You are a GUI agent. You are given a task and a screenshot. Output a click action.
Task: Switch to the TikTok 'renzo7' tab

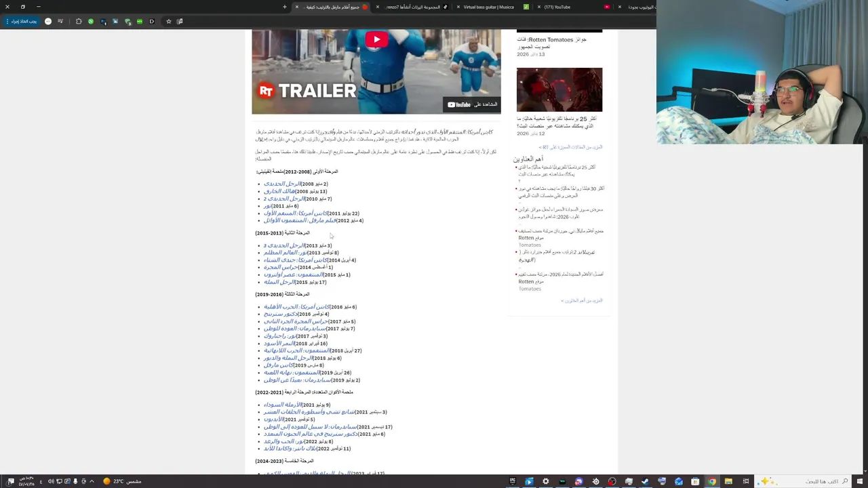click(x=412, y=7)
